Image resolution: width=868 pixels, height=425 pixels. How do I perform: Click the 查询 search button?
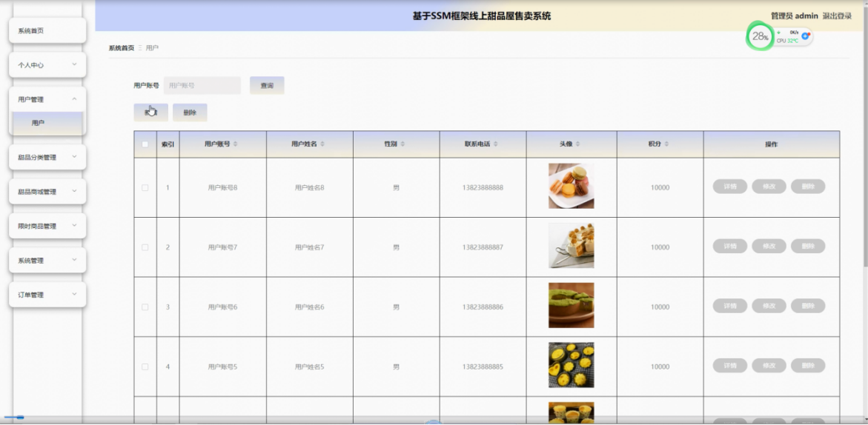(267, 86)
